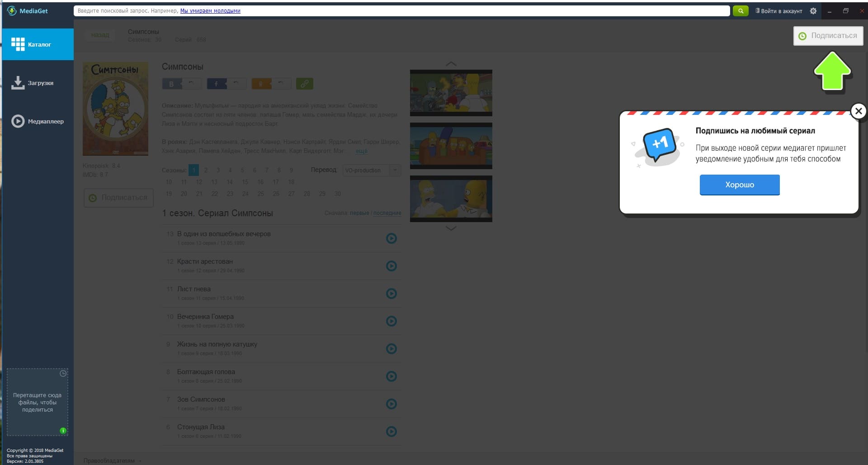This screenshot has height=465, width=868.
Task: Select season 27
Action: click(291, 194)
